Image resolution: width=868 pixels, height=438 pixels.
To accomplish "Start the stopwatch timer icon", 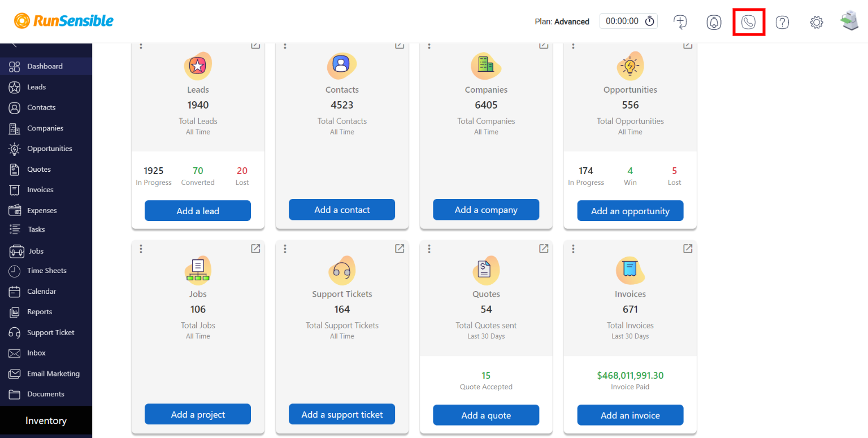I will pyautogui.click(x=650, y=21).
